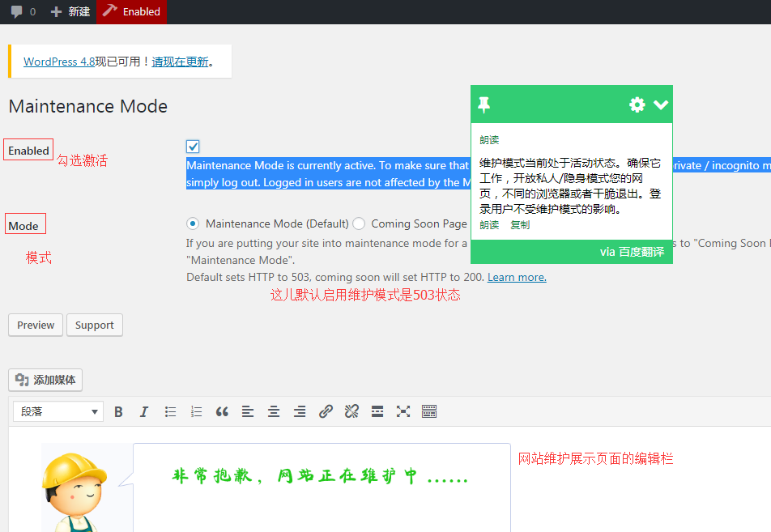Insert or edit link icon
This screenshot has width=771, height=532.
point(326,411)
